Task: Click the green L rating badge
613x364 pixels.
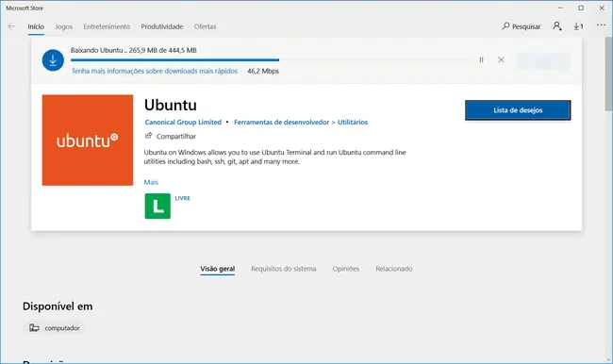Action: coord(157,206)
